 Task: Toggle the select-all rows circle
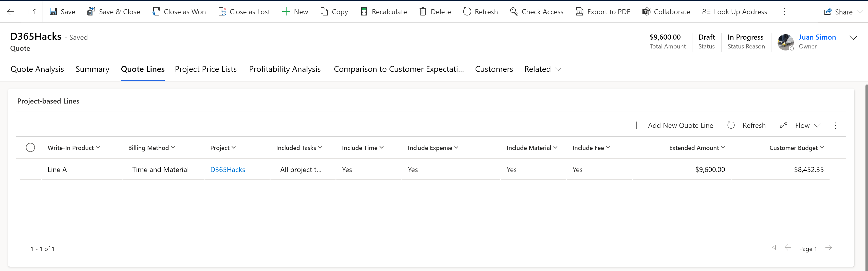tap(30, 147)
